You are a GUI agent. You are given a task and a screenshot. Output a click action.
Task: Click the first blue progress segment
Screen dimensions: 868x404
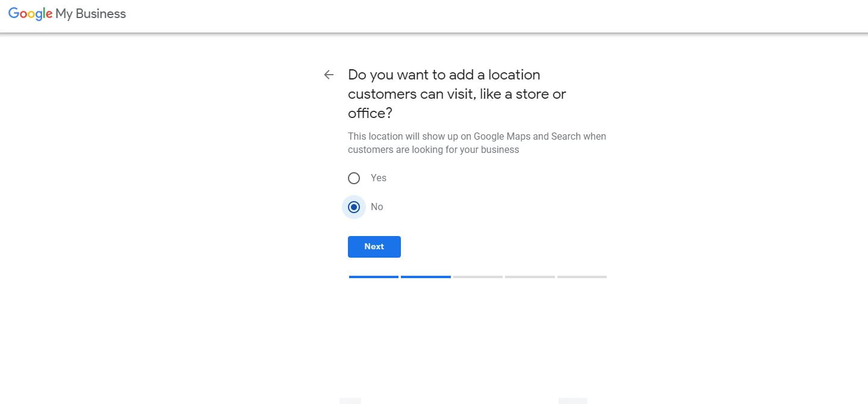[x=373, y=277]
